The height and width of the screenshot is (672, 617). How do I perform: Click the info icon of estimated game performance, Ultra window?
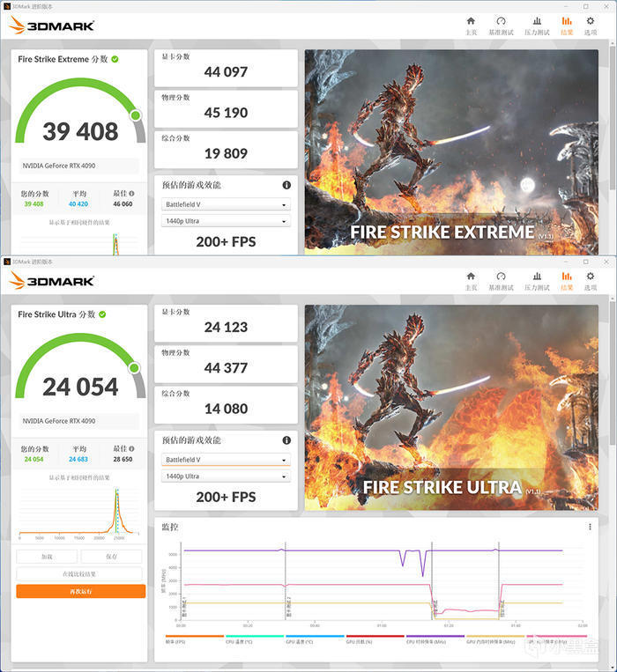click(x=286, y=440)
